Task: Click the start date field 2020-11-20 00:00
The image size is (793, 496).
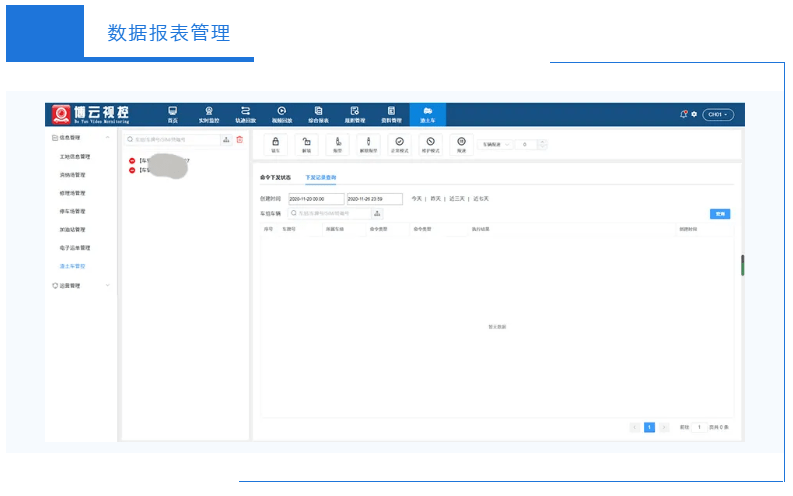Action: (316, 199)
